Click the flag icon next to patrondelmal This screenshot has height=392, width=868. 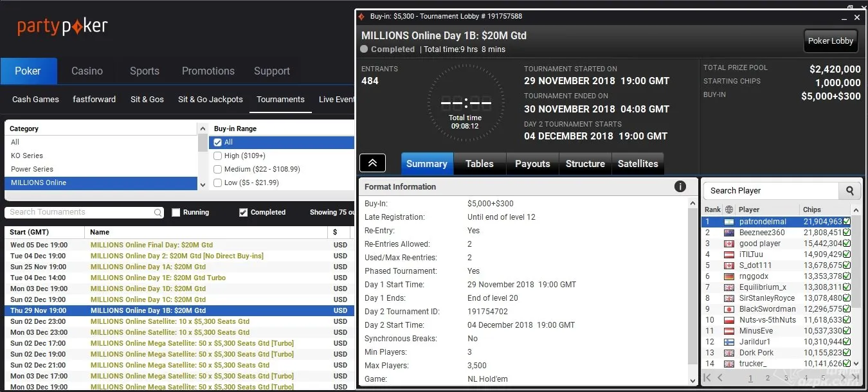pyautogui.click(x=729, y=222)
